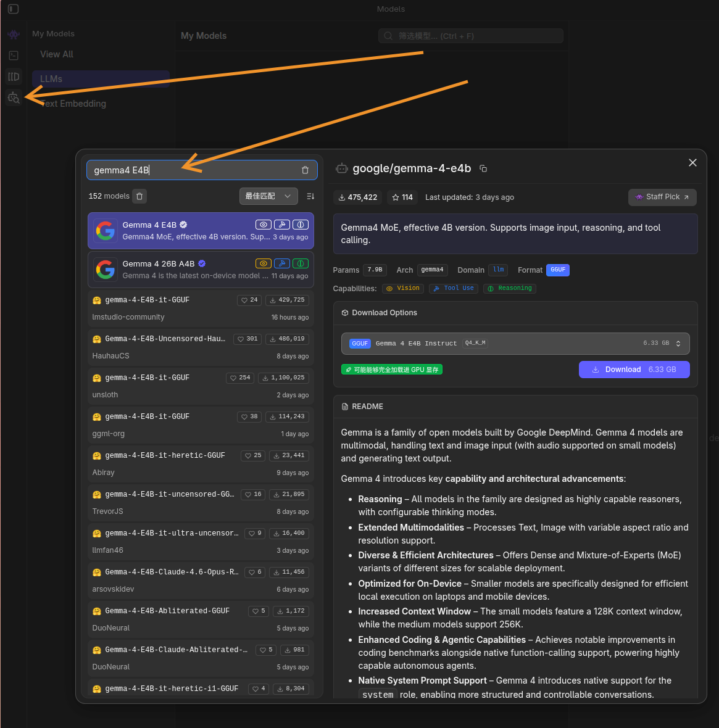This screenshot has height=728, width=719.
Task: Click the Google logo of Gemma 4 26B A4B
Action: point(105,270)
